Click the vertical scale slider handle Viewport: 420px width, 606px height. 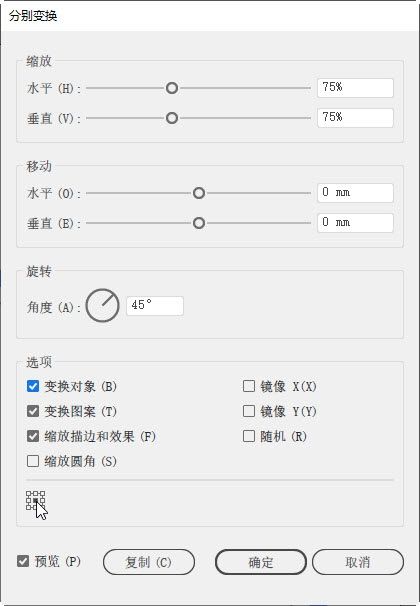172,118
